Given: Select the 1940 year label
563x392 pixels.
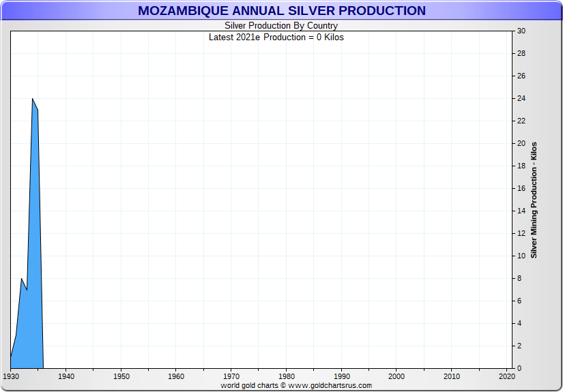Looking at the screenshot, I should 66,376.
